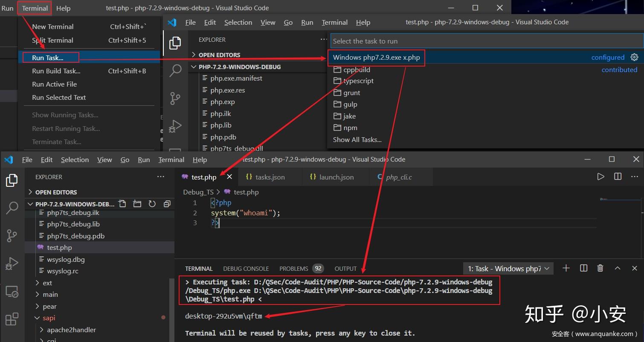The image size is (644, 342).
Task: Open Run and Debug in test.php editor window
Action: 12,263
